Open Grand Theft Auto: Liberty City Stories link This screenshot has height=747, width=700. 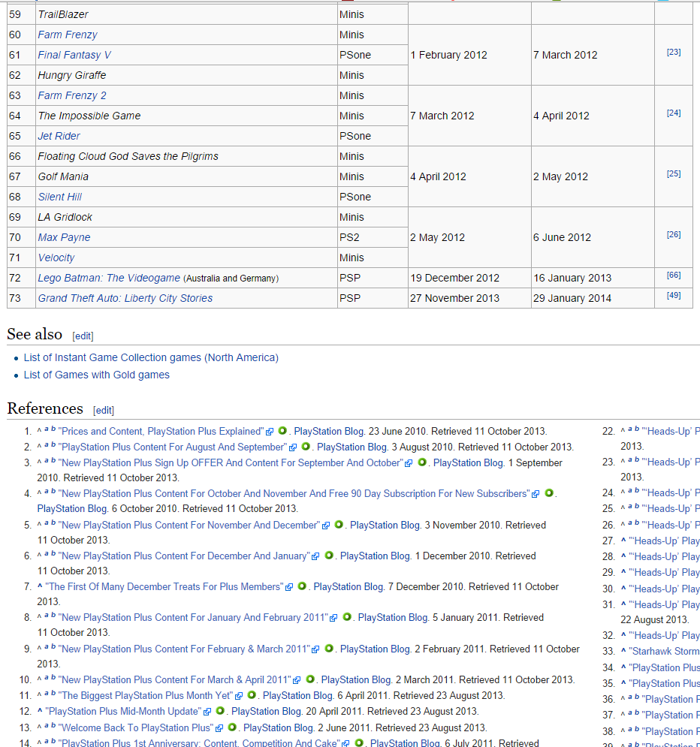pyautogui.click(x=125, y=298)
